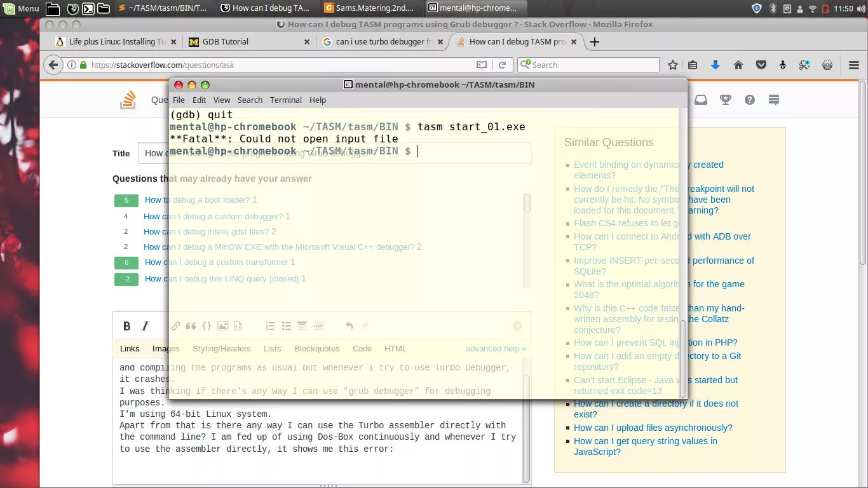Click the Bluetooth tray icon
Image resolution: width=868 pixels, height=488 pixels.
[773, 8]
